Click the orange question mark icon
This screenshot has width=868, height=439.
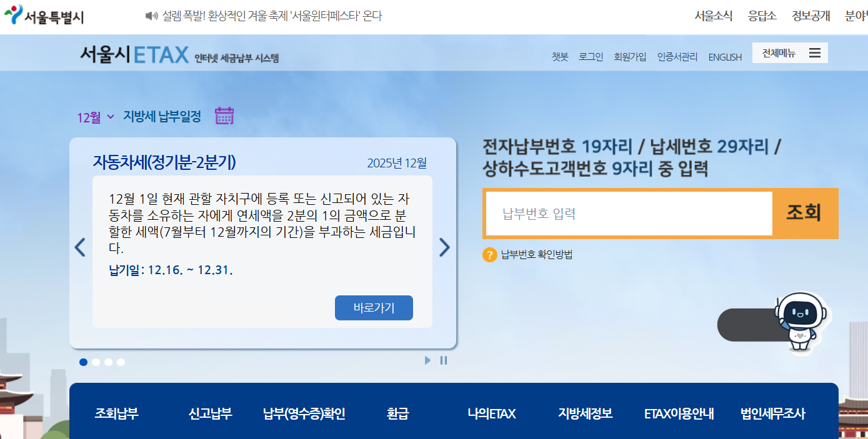[x=490, y=255]
